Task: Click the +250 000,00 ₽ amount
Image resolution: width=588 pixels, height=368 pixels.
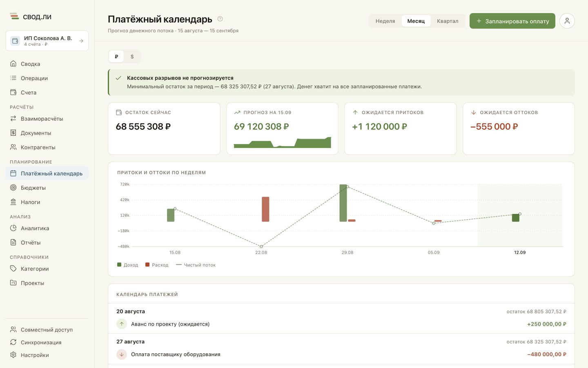Action: pyautogui.click(x=547, y=324)
